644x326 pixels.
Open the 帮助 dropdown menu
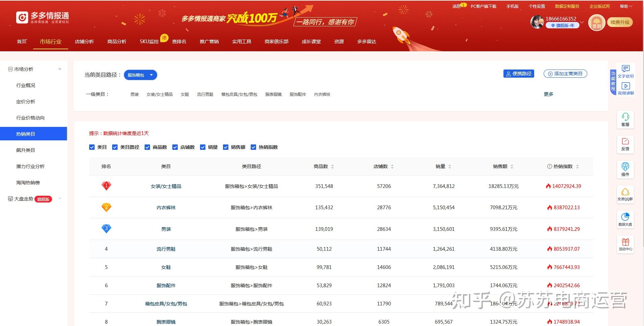click(x=626, y=6)
